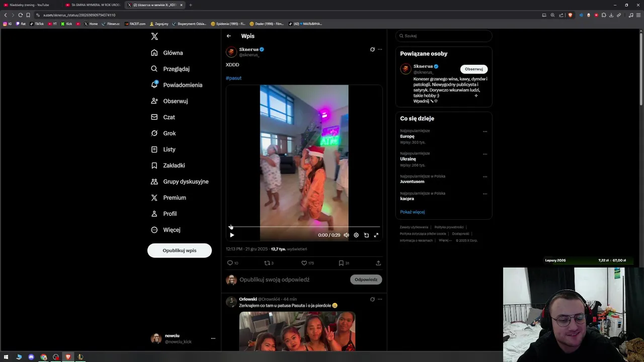The height and width of the screenshot is (362, 644).
Task: Mute the video sound
Action: pos(346,235)
